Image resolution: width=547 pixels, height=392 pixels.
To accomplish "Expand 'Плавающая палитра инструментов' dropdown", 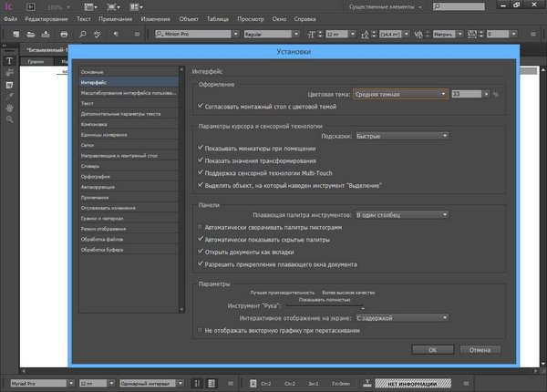I will [x=403, y=214].
